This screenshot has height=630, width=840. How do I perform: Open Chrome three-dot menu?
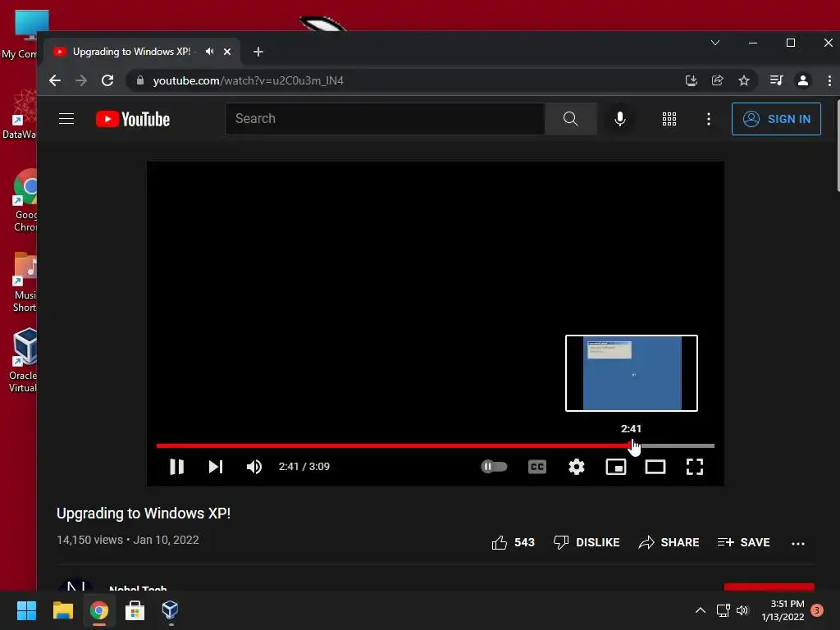coord(829,80)
